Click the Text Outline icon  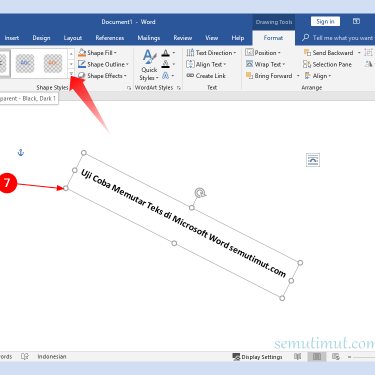[x=166, y=64]
